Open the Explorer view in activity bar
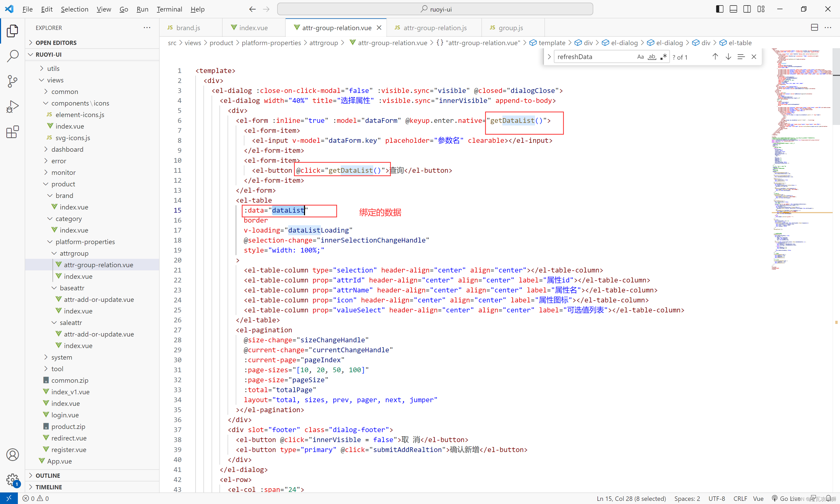Screen dimensions: 840x504 coord(13,31)
